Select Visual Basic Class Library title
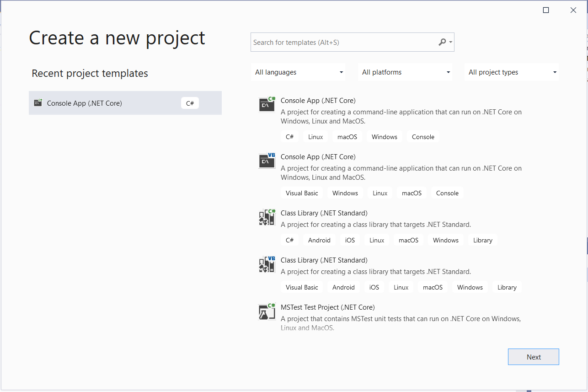 (x=324, y=260)
